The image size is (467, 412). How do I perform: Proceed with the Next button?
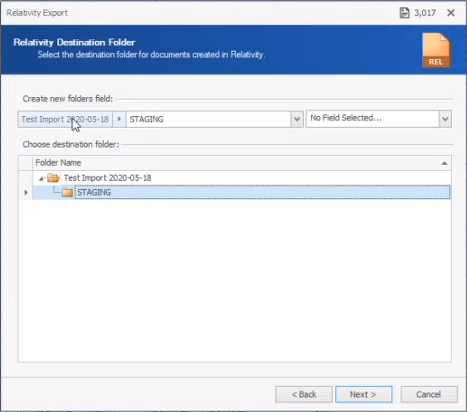point(364,394)
